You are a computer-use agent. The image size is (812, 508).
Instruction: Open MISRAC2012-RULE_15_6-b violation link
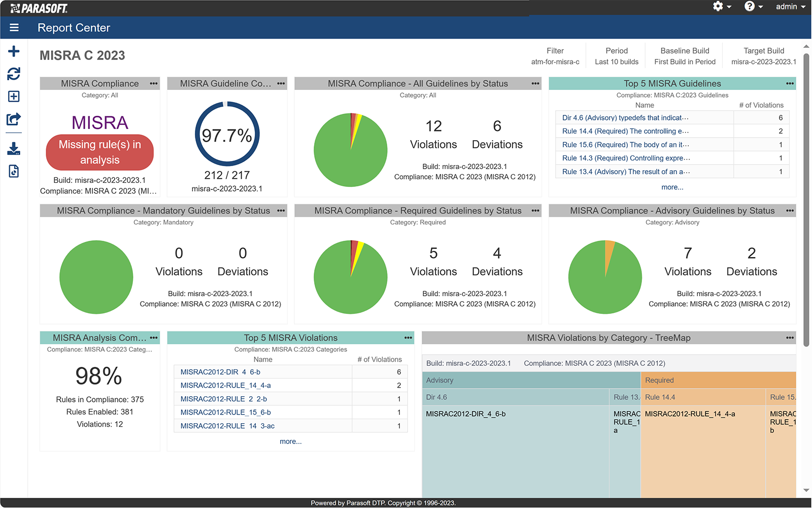tap(225, 412)
